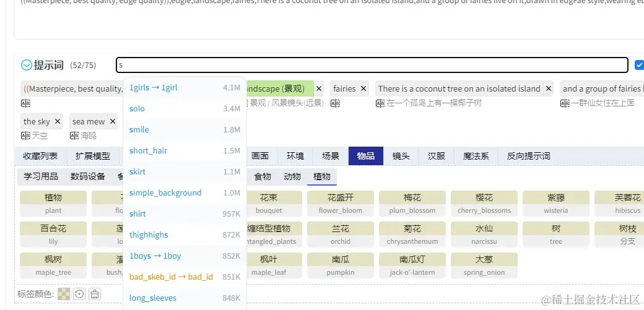Select 'skirt' autocomplete entry
The height and width of the screenshot is (310, 644).
click(x=185, y=171)
